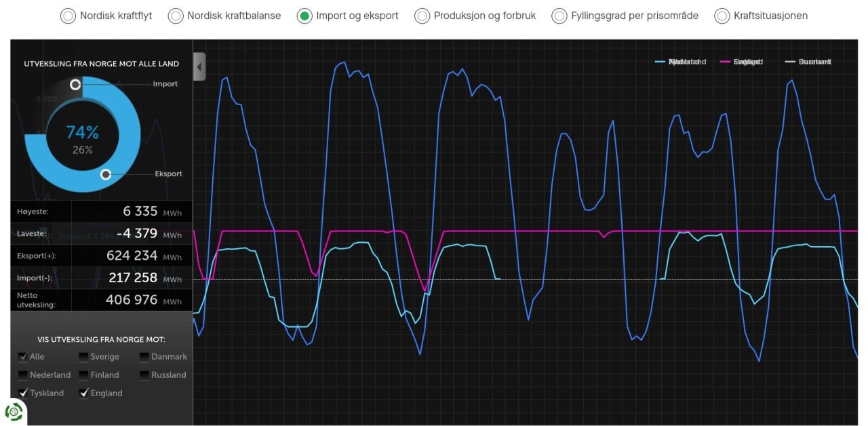Collapse the left panel arrow handle
The width and height of the screenshot is (868, 426).
[199, 66]
